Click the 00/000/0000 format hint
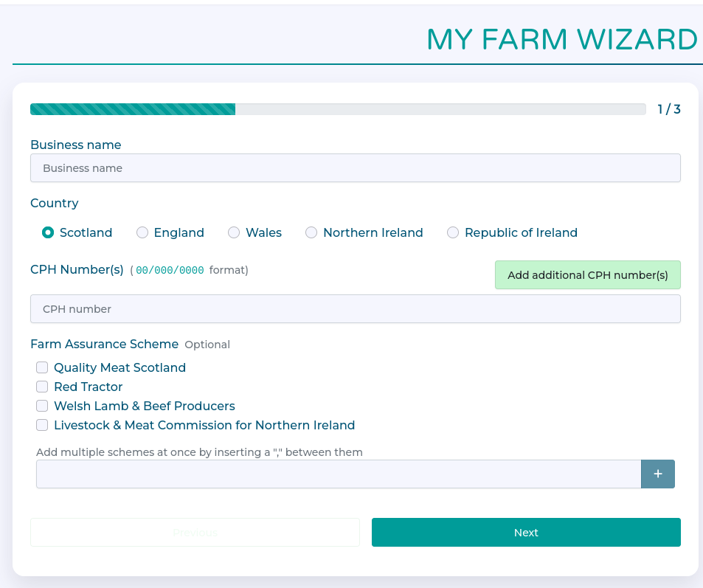 pyautogui.click(x=170, y=271)
